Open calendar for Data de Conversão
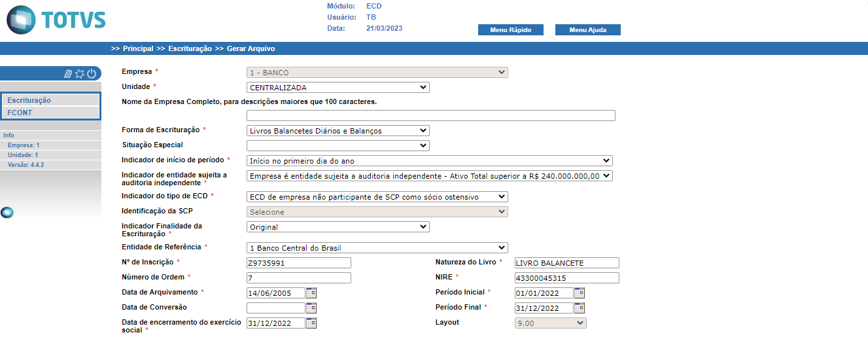This screenshot has height=341, width=868. coord(311,308)
